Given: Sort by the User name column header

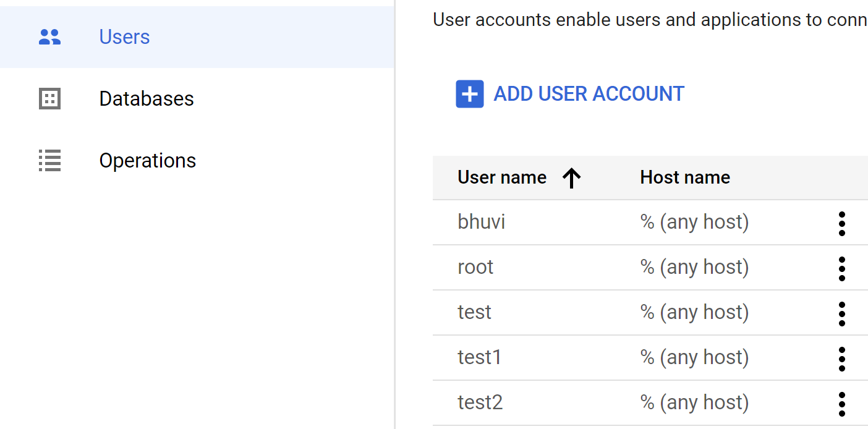Looking at the screenshot, I should 502,178.
